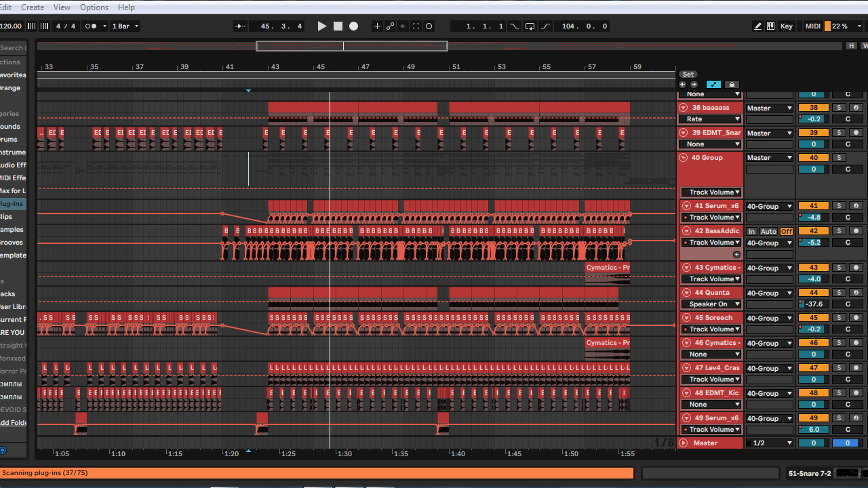The width and height of the screenshot is (868, 488).
Task: Adjust 41 Serum_x6 volume at -4.8
Action: 814,218
